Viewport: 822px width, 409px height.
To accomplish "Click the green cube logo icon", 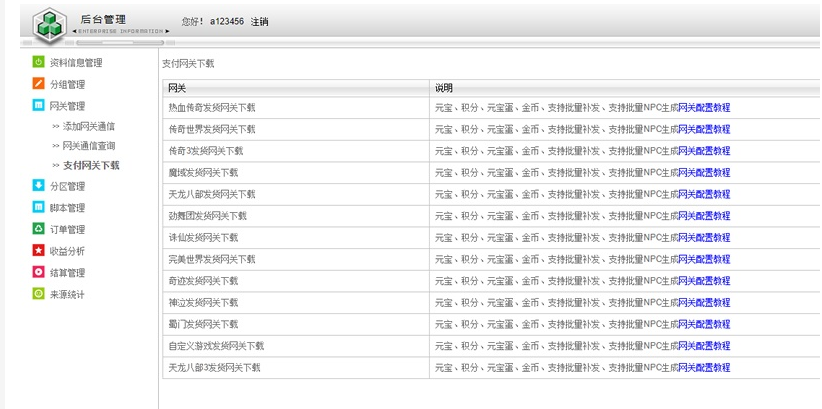I will tap(49, 25).
